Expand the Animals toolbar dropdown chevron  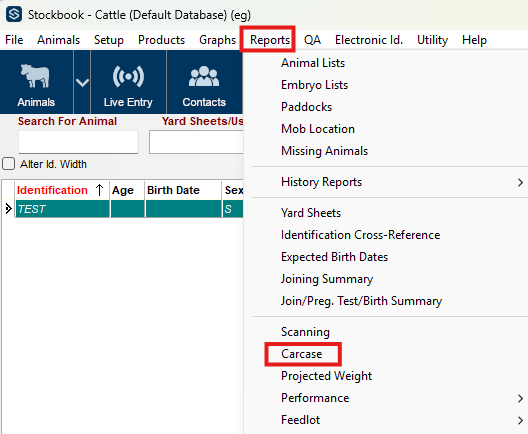(x=82, y=82)
